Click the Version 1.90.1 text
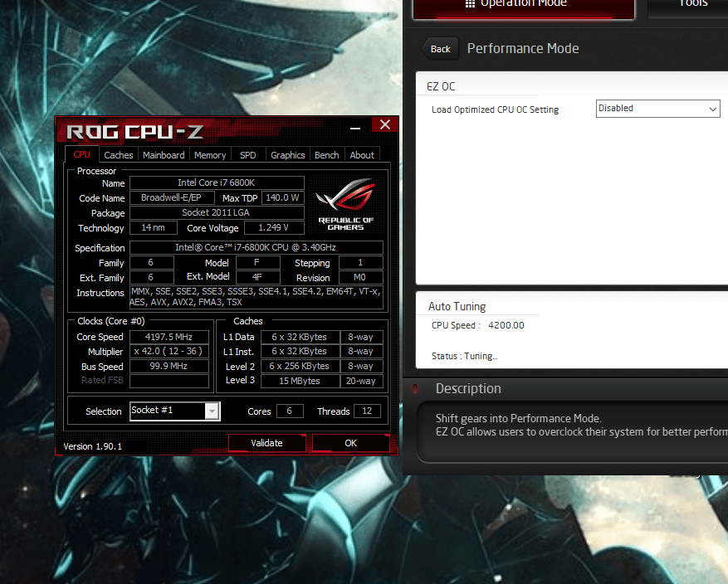728x584 pixels. [93, 446]
